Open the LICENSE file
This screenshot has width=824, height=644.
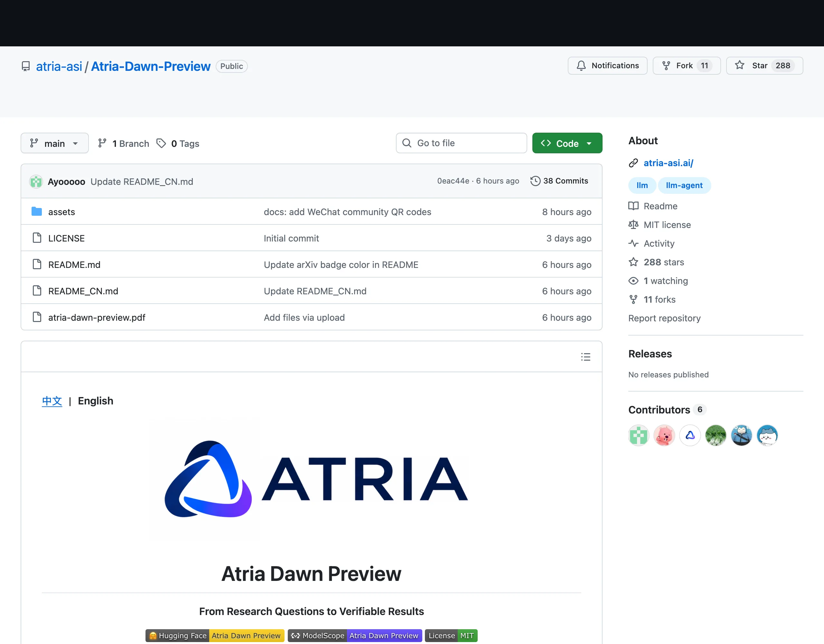[x=66, y=238]
